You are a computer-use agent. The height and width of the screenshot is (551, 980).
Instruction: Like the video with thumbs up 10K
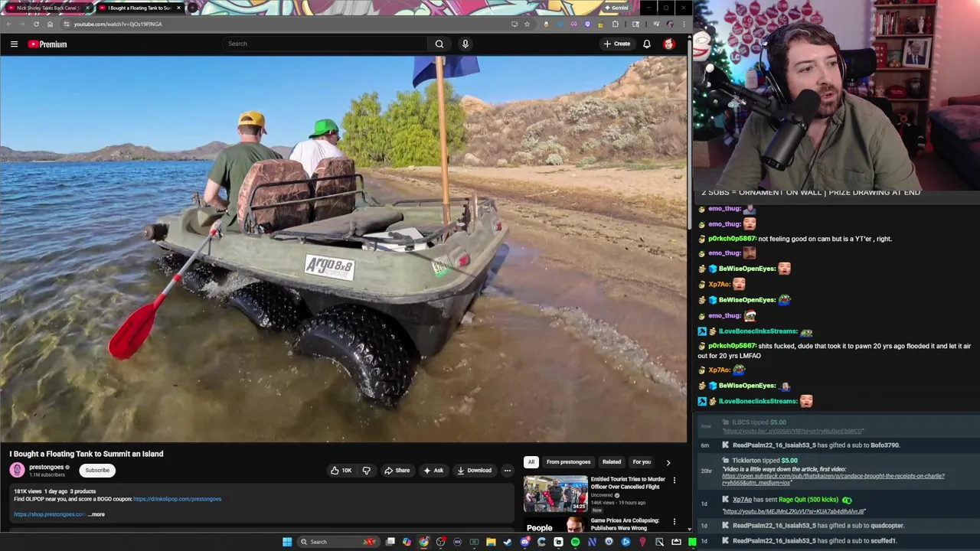pos(341,471)
